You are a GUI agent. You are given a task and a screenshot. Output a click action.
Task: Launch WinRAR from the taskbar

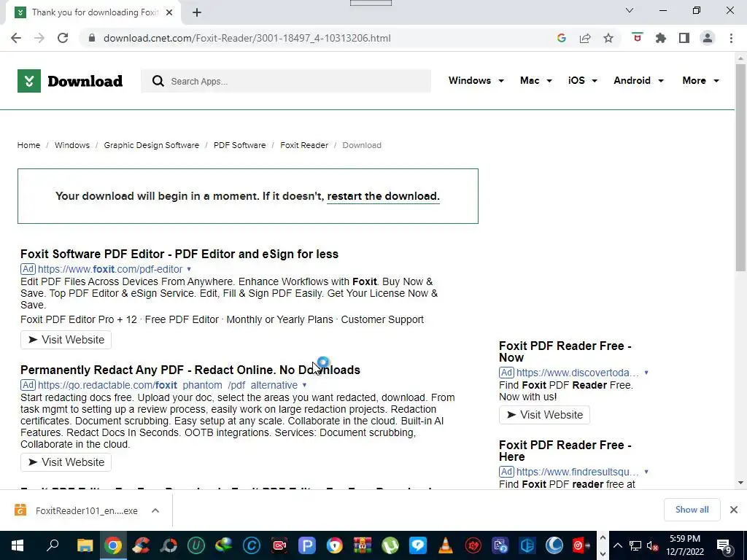point(363,545)
